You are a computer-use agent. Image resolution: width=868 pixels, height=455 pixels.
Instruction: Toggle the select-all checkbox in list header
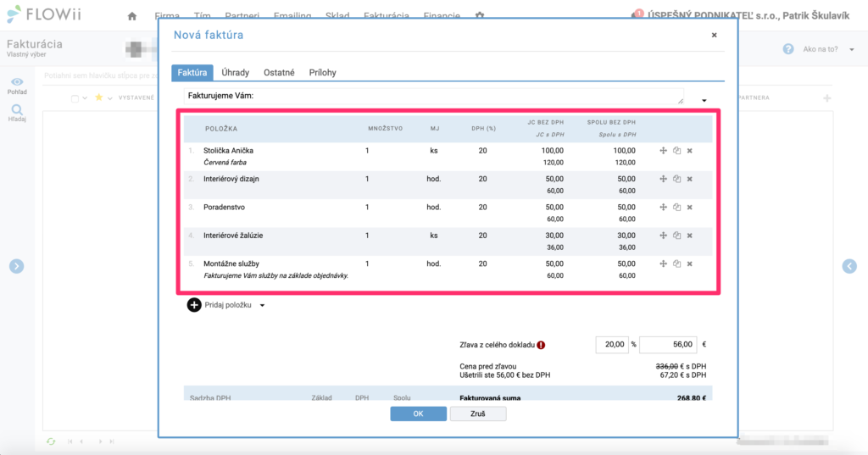click(x=75, y=98)
